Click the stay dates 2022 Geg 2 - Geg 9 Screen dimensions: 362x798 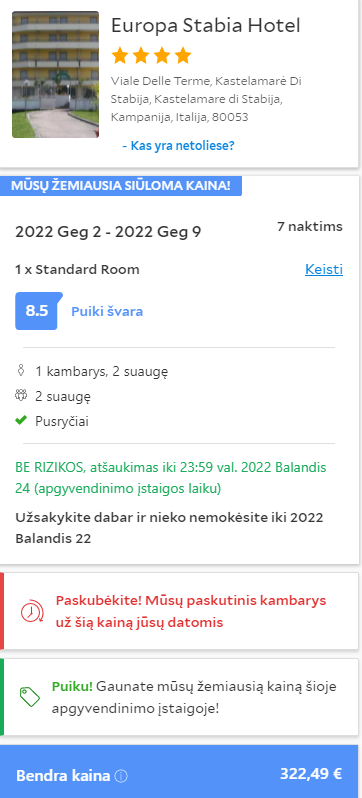[x=108, y=232]
